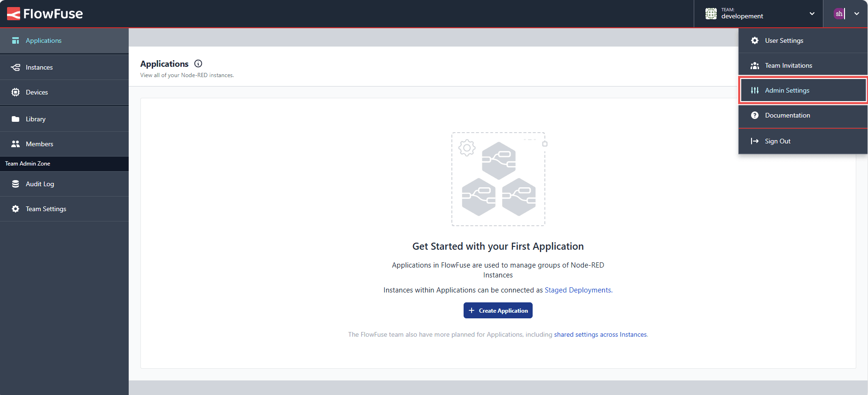Click the Instances sidebar icon
This screenshot has width=868, height=395.
point(15,67)
